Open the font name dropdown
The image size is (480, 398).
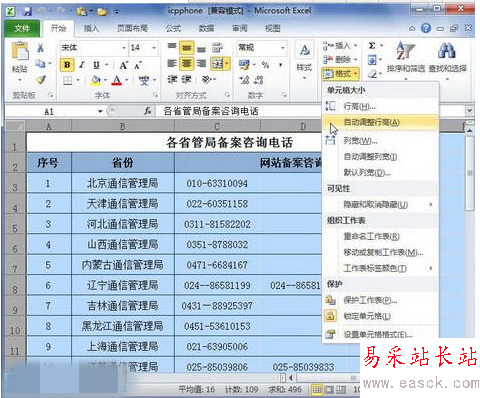tap(124, 48)
